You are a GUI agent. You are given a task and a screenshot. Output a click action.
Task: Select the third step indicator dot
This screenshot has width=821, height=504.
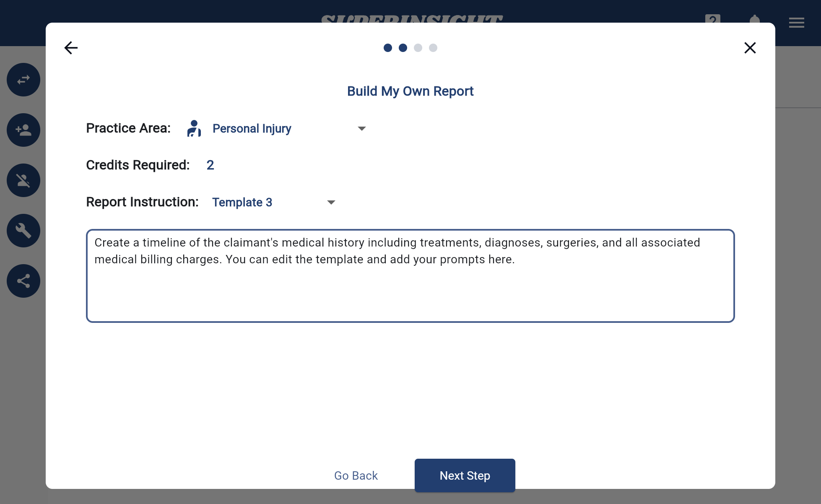[418, 47]
